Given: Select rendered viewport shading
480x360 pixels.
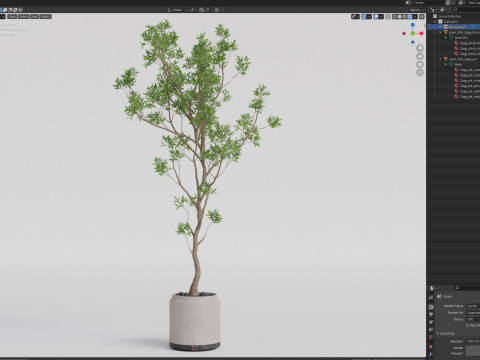Looking at the screenshot, I should click(410, 17).
